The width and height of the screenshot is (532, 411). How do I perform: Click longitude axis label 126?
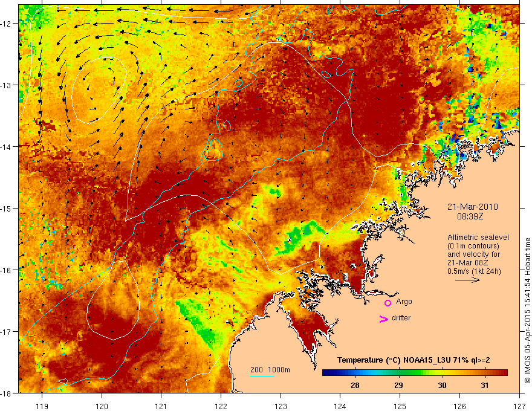point(459,406)
